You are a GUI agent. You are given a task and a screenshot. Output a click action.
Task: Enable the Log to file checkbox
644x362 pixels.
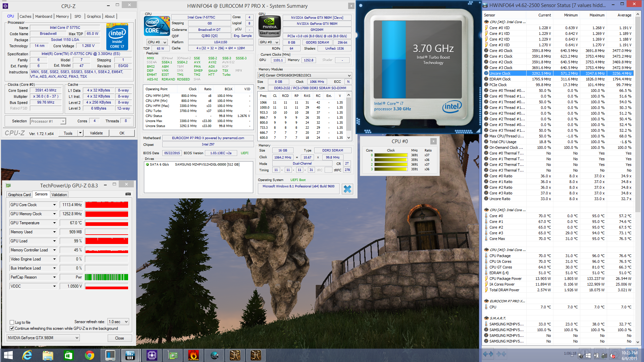point(12,322)
